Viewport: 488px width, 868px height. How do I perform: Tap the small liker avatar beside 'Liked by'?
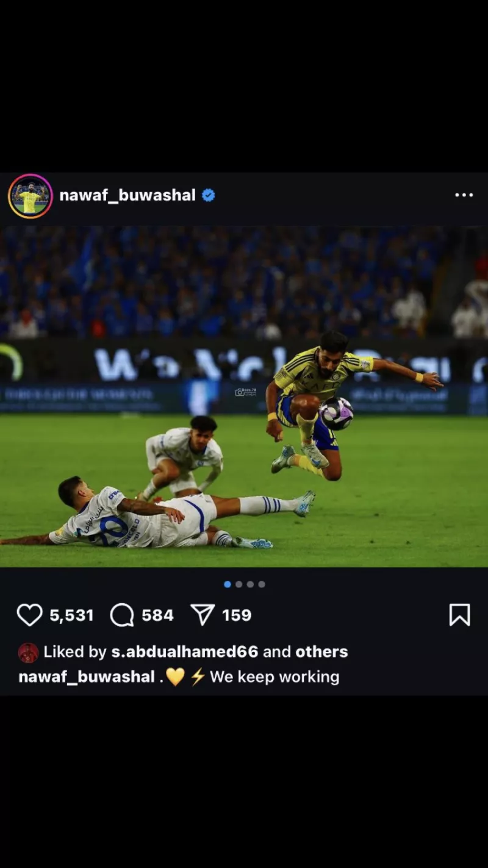tap(28, 653)
